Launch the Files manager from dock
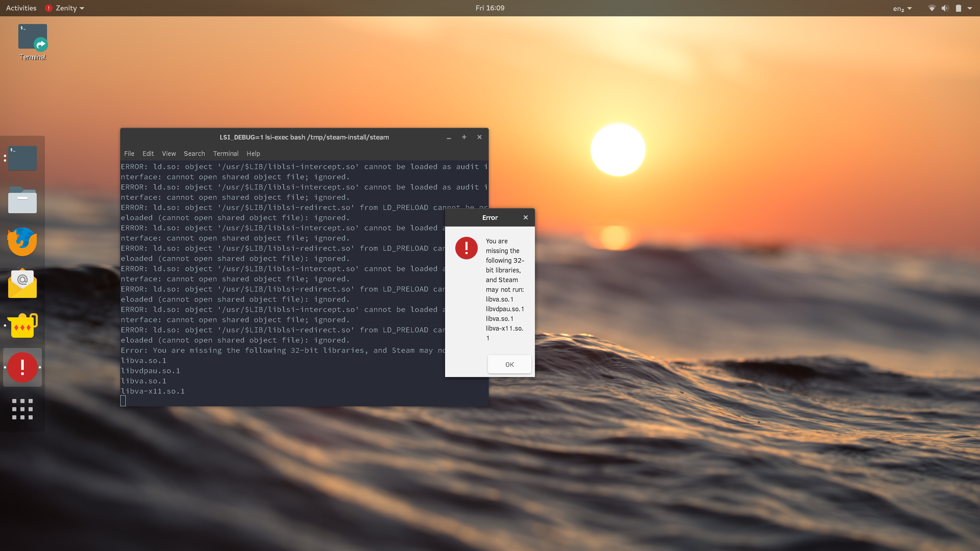Viewport: 980px width, 551px height. tap(22, 200)
